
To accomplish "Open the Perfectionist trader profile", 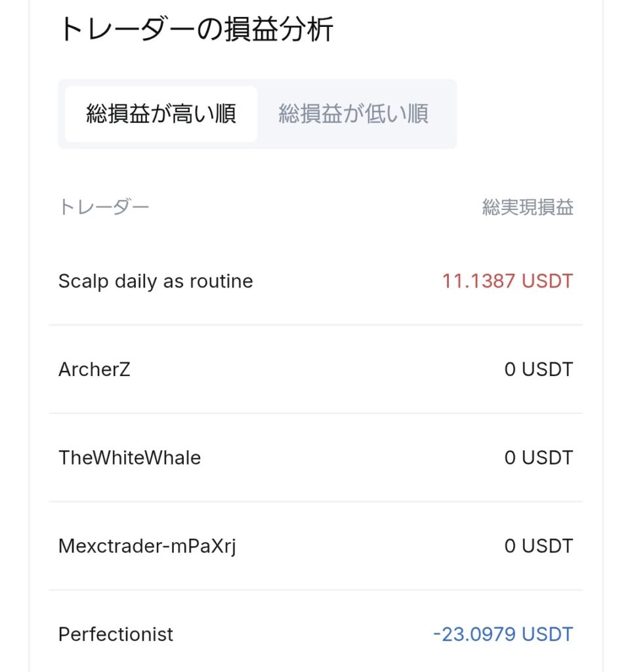I will [x=116, y=635].
